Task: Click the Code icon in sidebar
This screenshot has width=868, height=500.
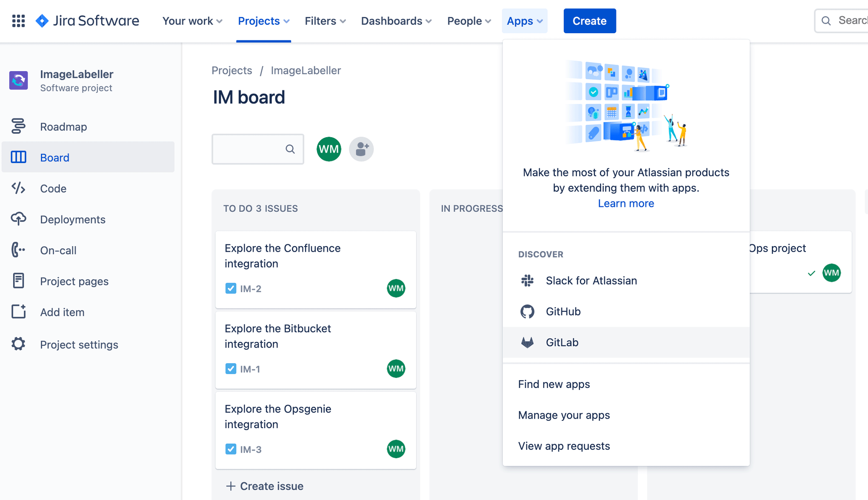Action: tap(18, 189)
